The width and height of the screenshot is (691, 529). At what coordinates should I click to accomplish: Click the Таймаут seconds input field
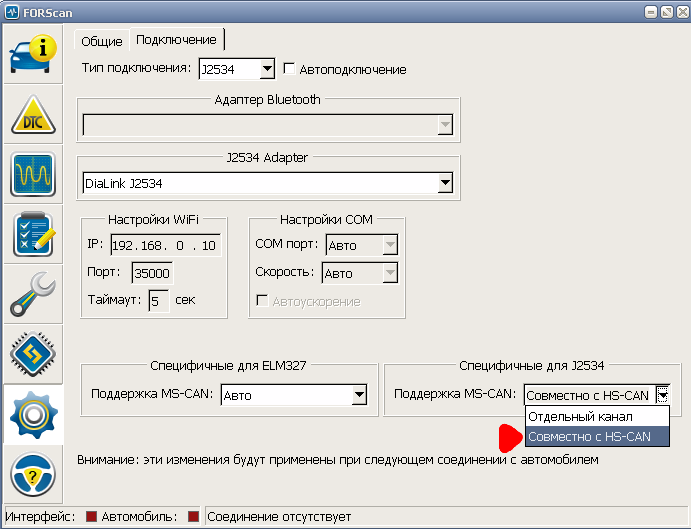pos(158,300)
